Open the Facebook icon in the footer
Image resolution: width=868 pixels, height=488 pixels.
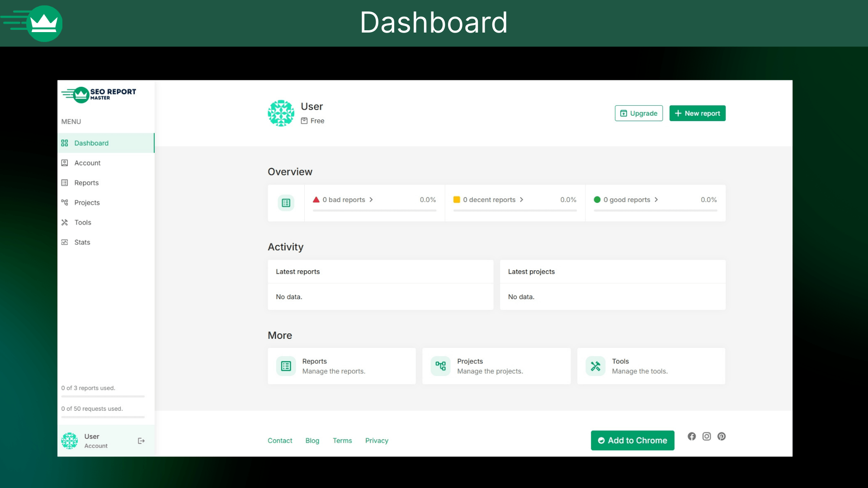[x=691, y=436]
